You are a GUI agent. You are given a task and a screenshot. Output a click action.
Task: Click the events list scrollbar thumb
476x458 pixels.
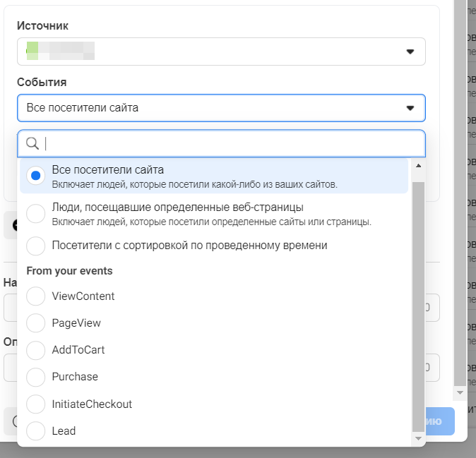coord(417,303)
